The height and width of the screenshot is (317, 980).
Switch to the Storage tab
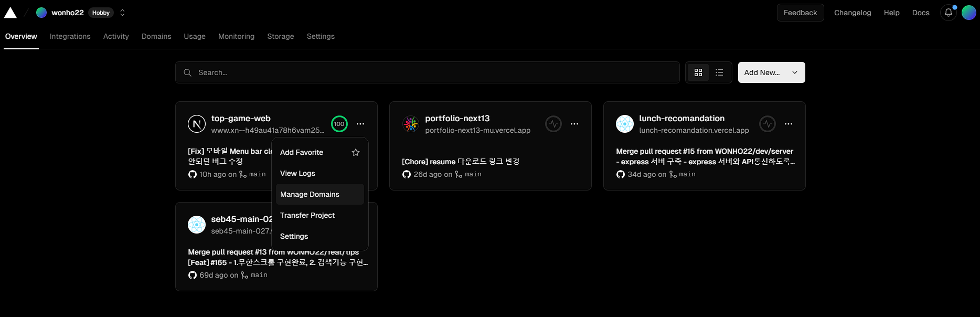(281, 36)
